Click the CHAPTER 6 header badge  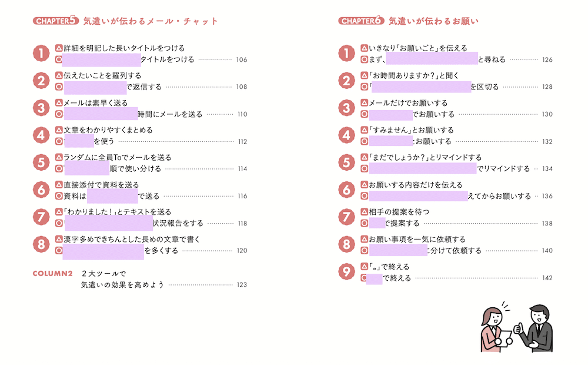pyautogui.click(x=361, y=22)
